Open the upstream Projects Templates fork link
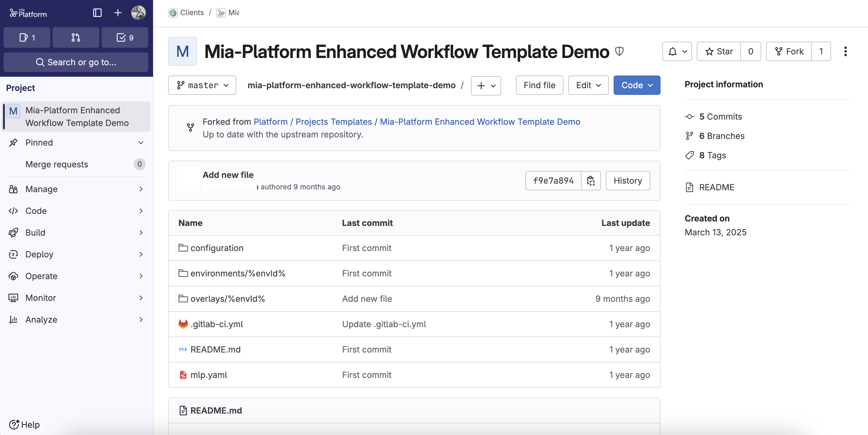868x435 pixels. point(334,122)
